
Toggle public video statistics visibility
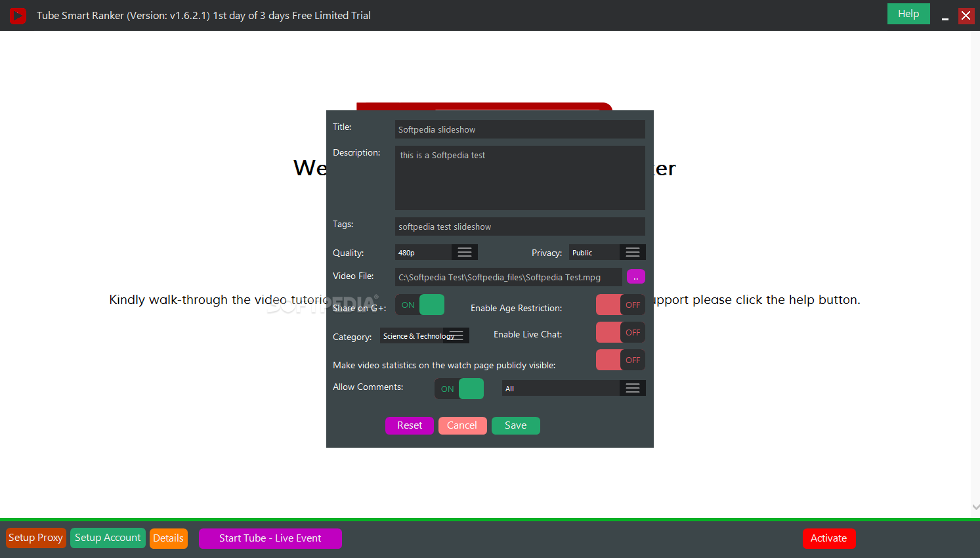[620, 360]
